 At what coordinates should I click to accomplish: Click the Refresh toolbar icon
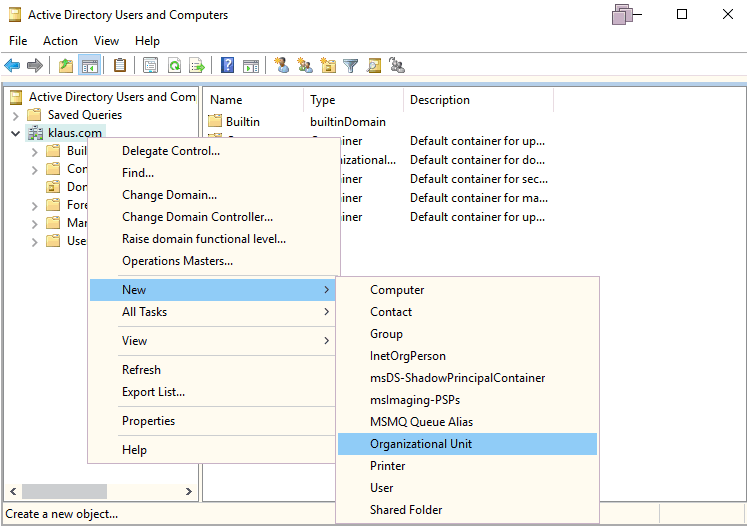pyautogui.click(x=174, y=66)
